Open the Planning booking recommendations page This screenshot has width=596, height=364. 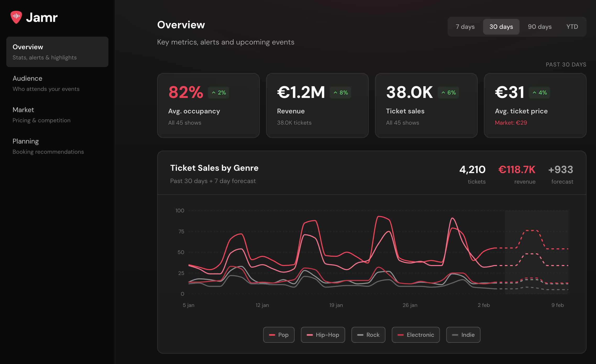48,146
